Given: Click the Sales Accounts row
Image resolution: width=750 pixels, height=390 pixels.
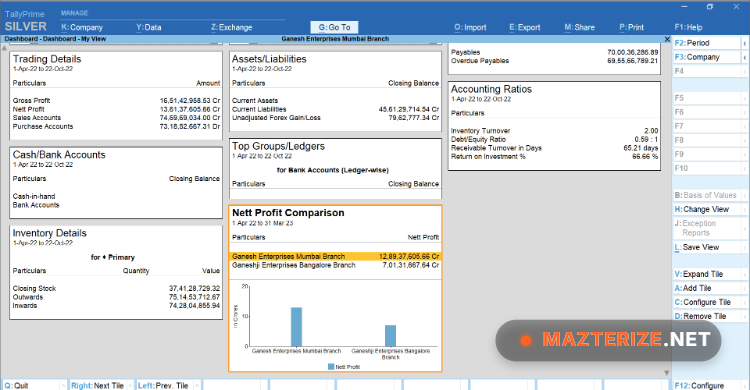Looking at the screenshot, I should click(x=116, y=118).
